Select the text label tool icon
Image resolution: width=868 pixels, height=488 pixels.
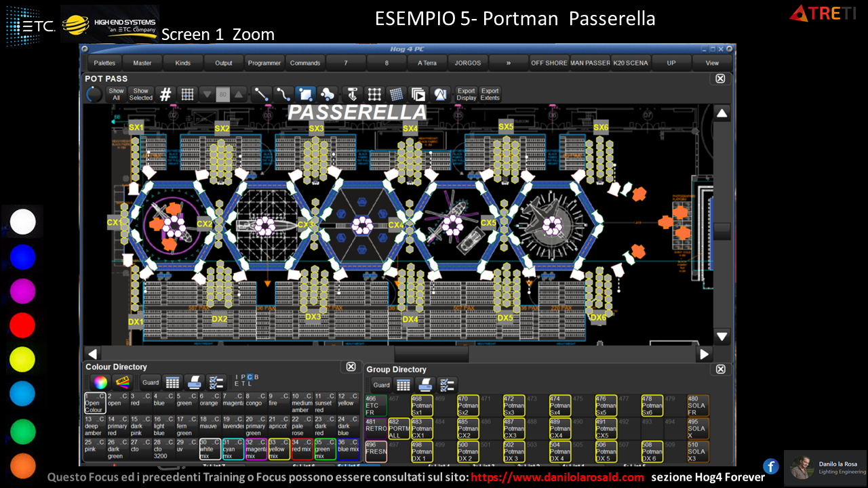352,94
